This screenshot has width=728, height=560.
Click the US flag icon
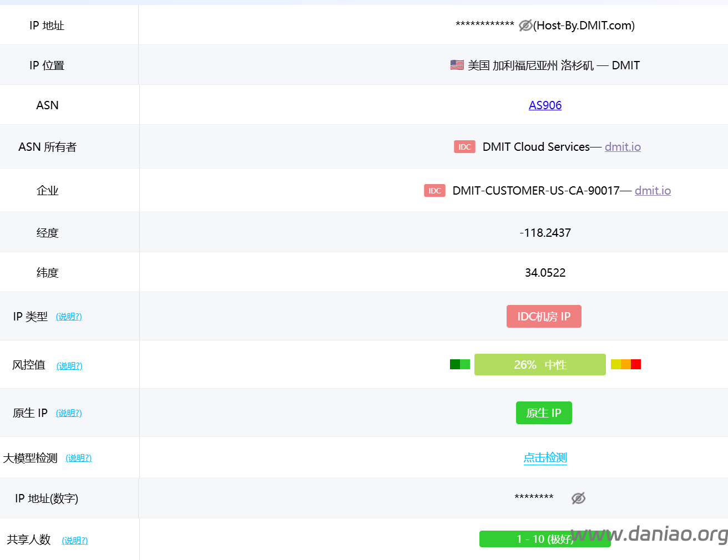(457, 65)
